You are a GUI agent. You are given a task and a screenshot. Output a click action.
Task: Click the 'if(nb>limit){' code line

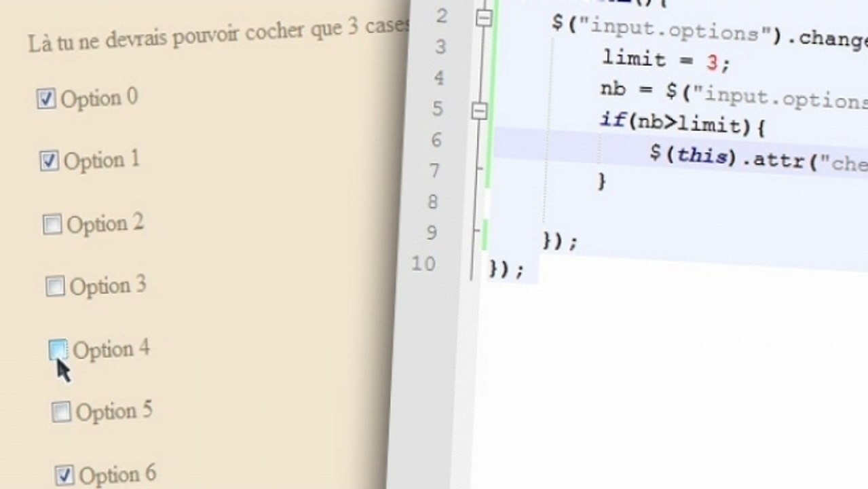coord(682,123)
